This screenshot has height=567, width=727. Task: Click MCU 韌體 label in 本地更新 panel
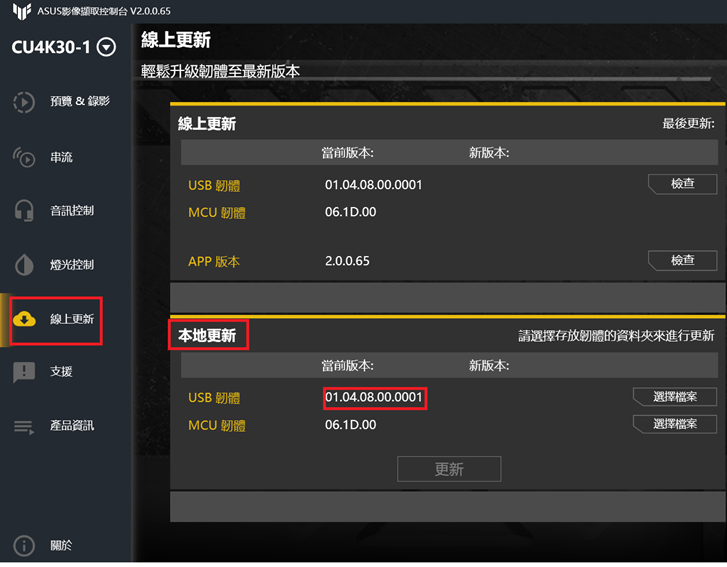(217, 425)
